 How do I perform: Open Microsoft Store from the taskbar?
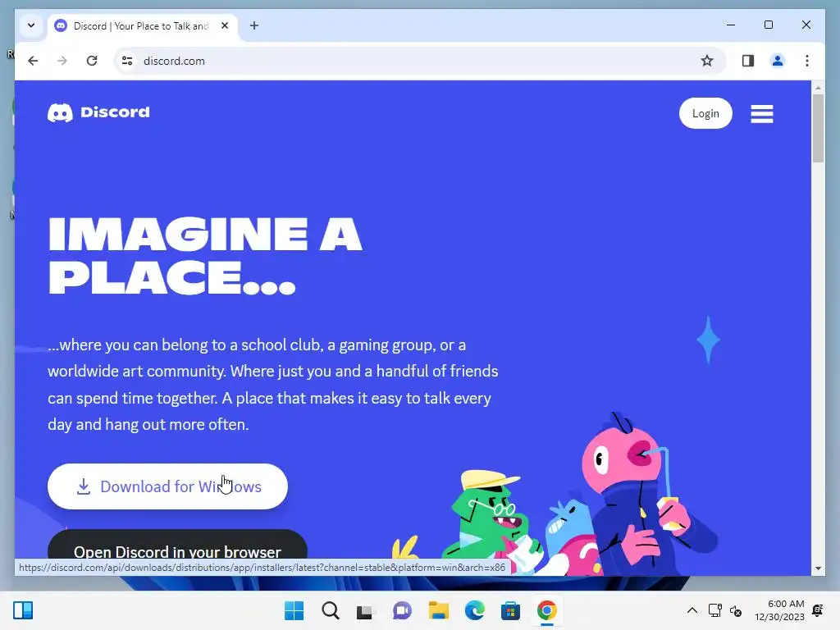(x=510, y=610)
